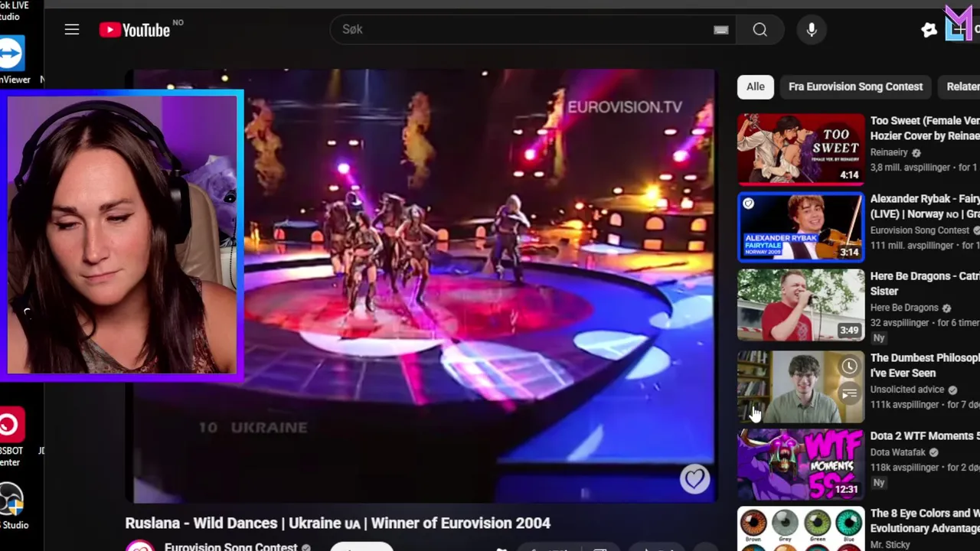Open Here Be Dragons video thumbnail

coord(801,305)
